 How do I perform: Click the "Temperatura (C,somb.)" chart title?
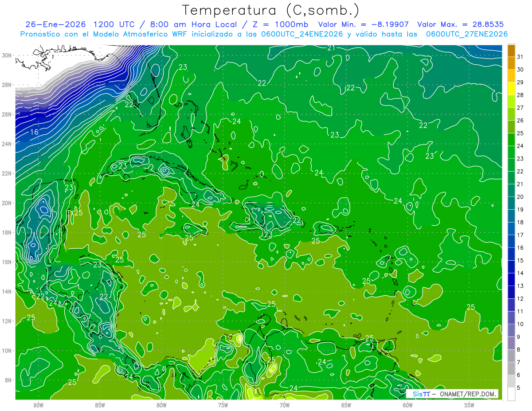(271, 10)
